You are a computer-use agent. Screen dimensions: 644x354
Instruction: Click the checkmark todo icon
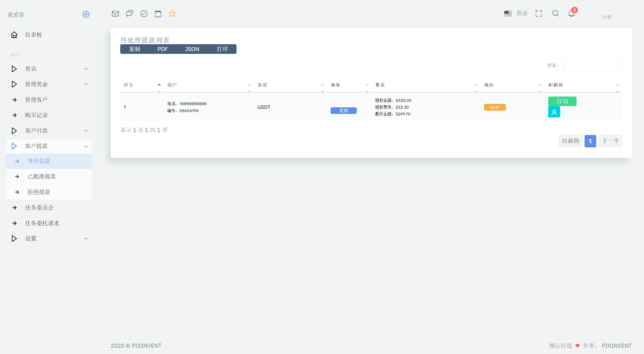pyautogui.click(x=144, y=14)
